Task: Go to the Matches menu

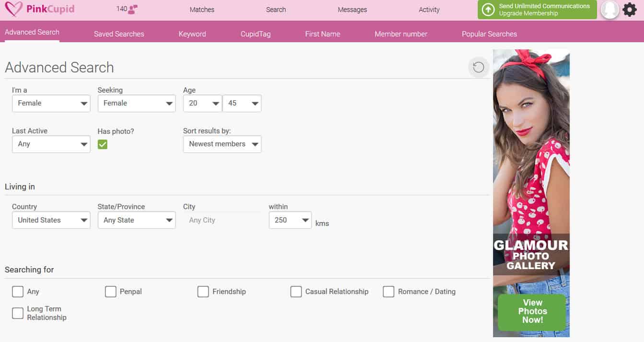Action: (202, 10)
